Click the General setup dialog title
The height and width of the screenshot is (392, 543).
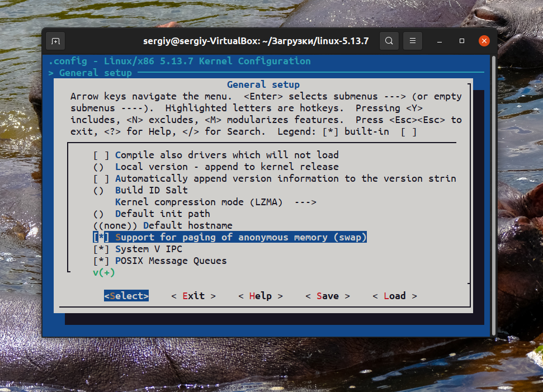tap(263, 84)
